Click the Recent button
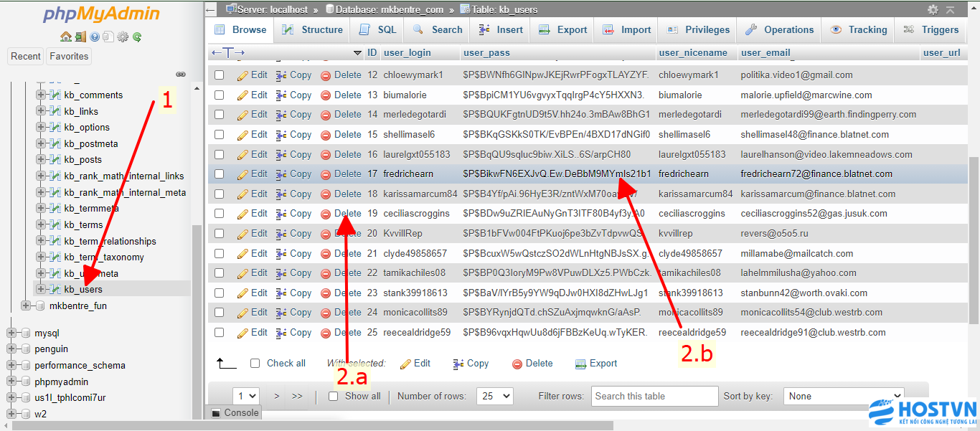Screen dimensions: 980x431 point(26,57)
